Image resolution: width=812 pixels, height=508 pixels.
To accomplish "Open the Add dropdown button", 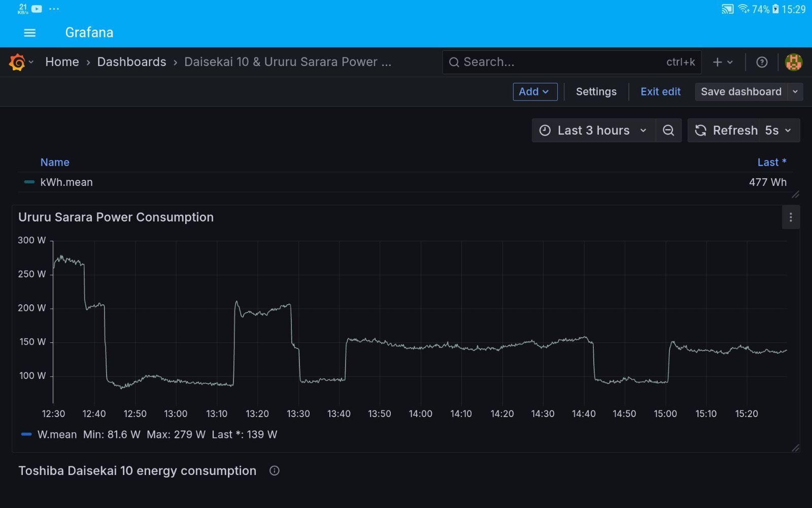I will 535,91.
